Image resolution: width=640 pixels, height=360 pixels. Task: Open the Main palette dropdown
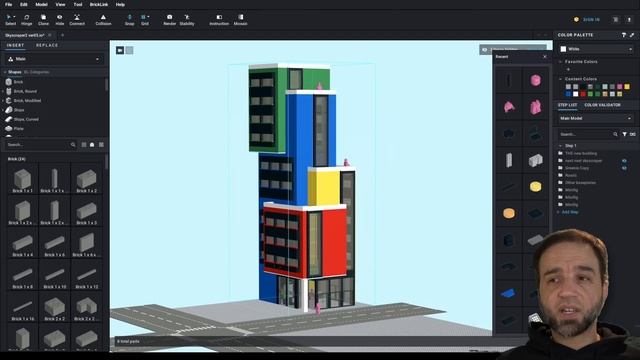[x=53, y=59]
